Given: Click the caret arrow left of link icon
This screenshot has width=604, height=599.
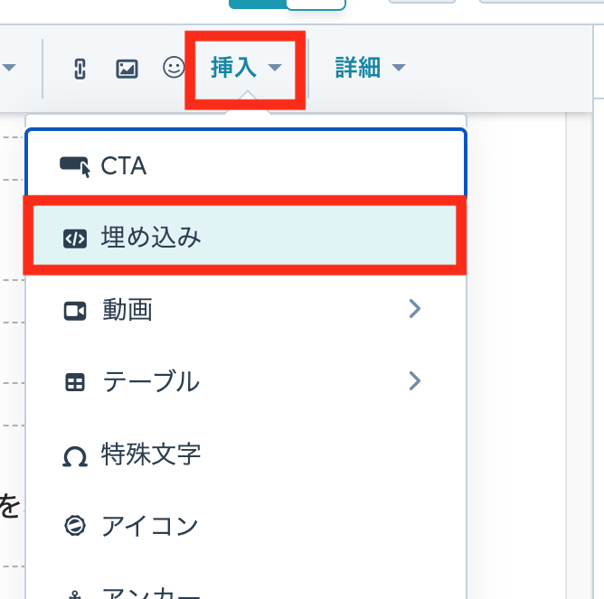Looking at the screenshot, I should (10, 69).
